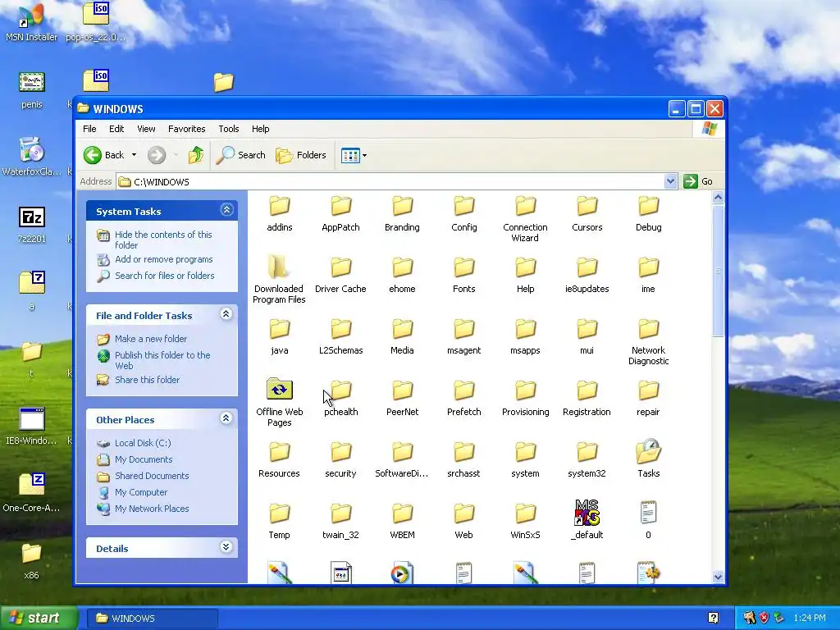Click the vertical scrollbar thumb
The height and width of the screenshot is (630, 840).
718,271
